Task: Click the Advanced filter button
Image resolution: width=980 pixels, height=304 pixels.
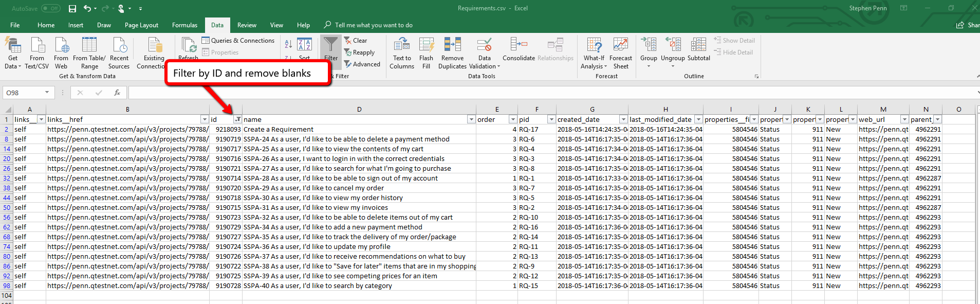Action: (x=362, y=64)
